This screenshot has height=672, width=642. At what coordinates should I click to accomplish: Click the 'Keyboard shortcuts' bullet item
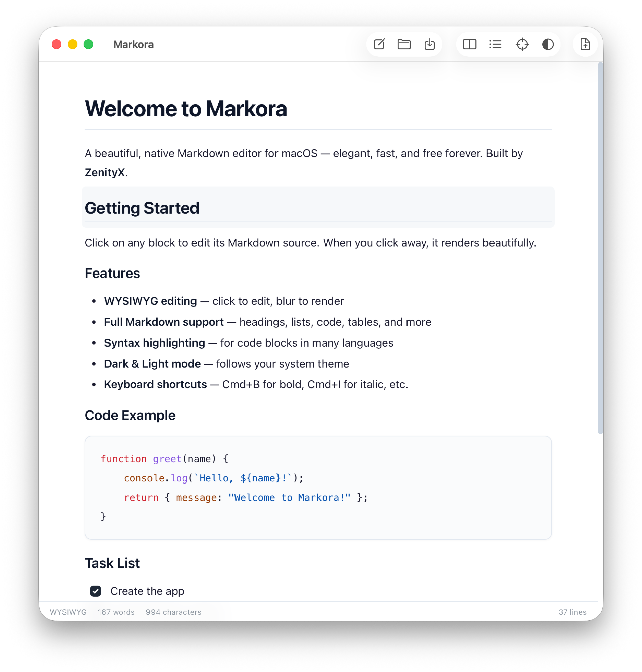pos(256,385)
